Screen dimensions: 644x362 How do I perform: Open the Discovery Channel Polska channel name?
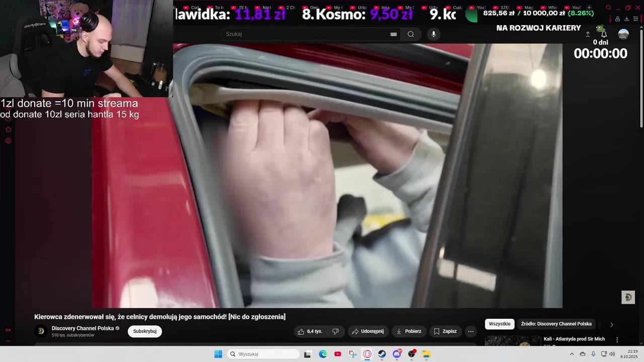pos(83,328)
